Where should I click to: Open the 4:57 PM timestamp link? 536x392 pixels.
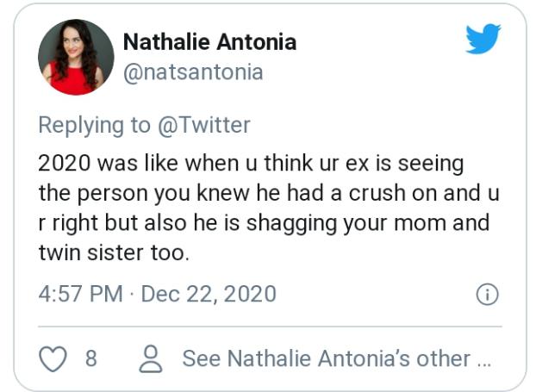tap(80, 294)
